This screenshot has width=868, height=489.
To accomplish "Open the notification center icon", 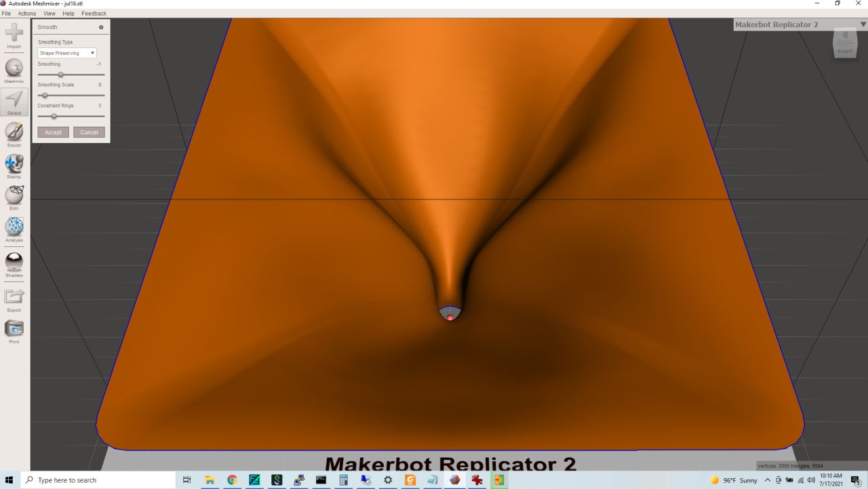I will coord(856,480).
